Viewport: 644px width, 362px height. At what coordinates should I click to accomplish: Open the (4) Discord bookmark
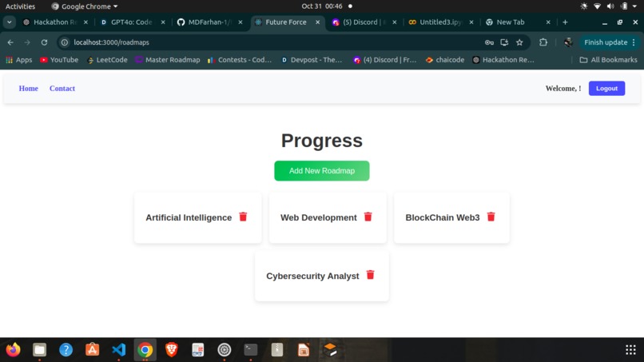click(385, 60)
